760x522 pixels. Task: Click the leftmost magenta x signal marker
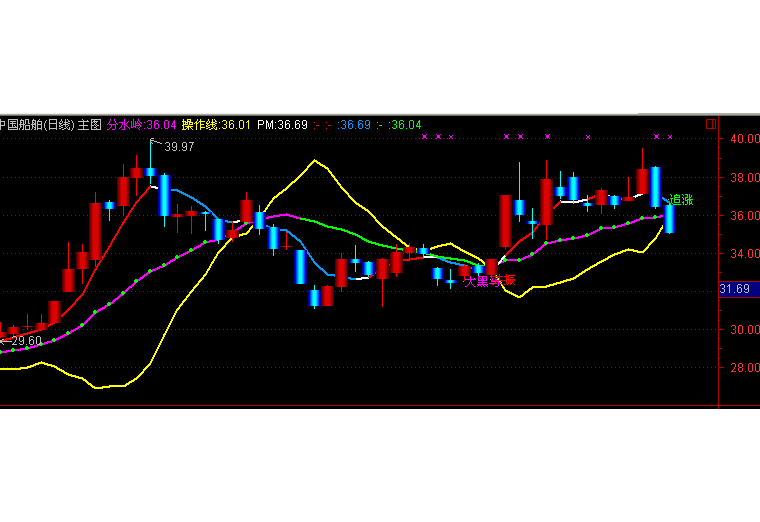click(425, 137)
